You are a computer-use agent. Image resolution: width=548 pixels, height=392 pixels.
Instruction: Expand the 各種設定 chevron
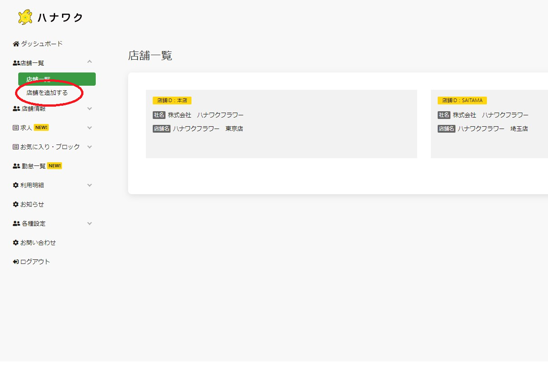89,224
